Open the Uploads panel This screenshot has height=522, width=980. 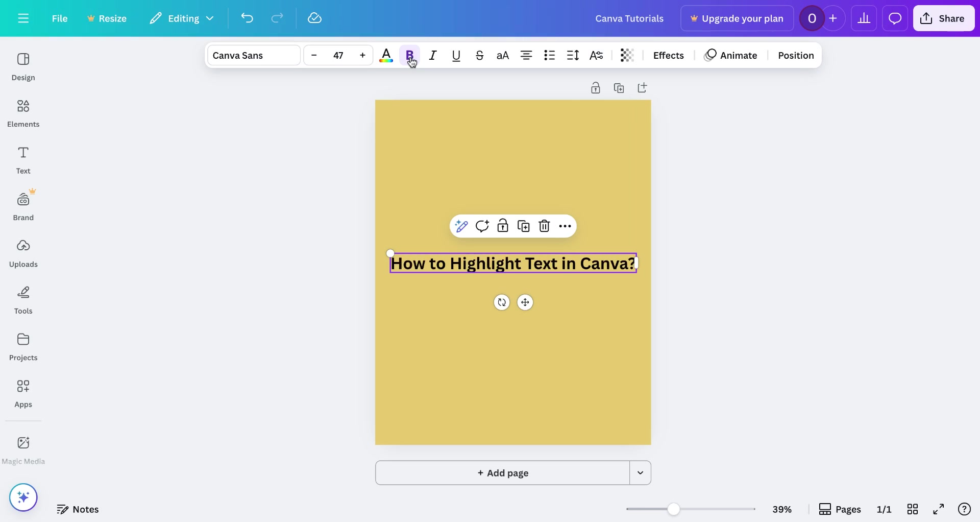tap(23, 252)
